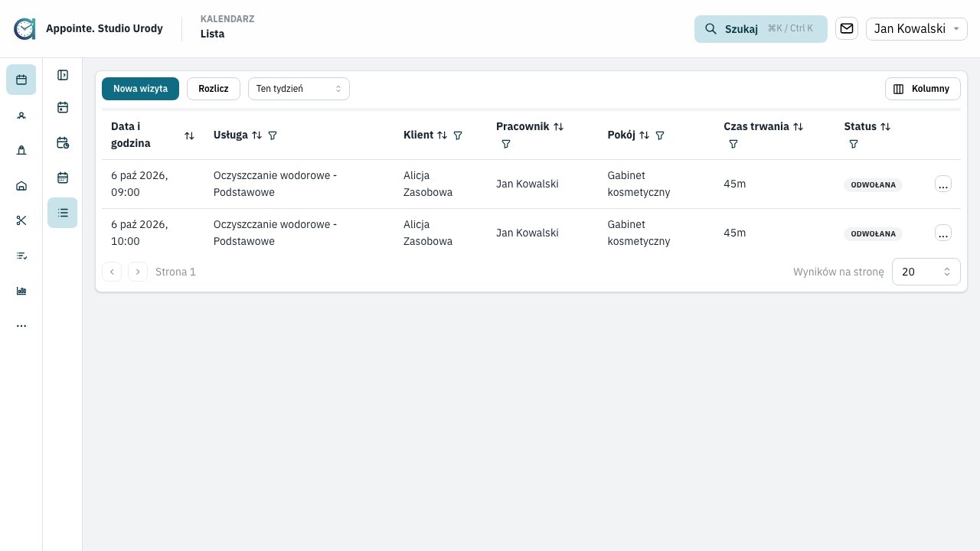Open the Calendar section in main sidebar

coord(21,80)
